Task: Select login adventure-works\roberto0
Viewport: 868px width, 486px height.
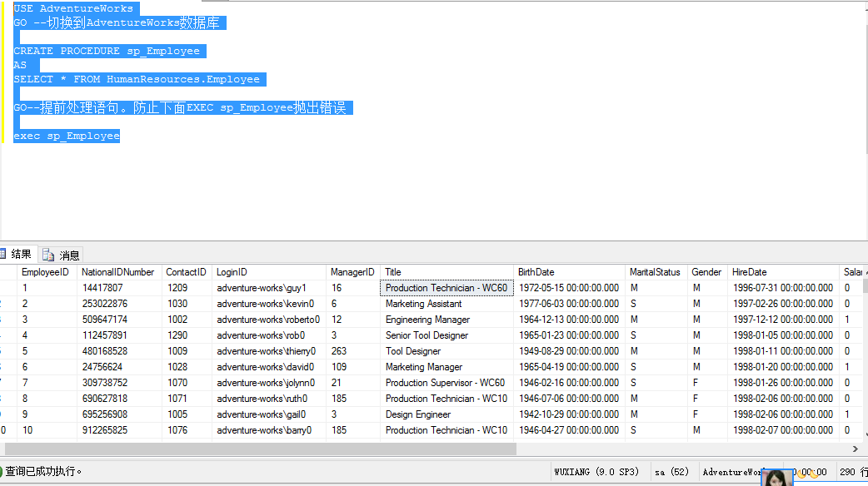Action: pos(269,320)
